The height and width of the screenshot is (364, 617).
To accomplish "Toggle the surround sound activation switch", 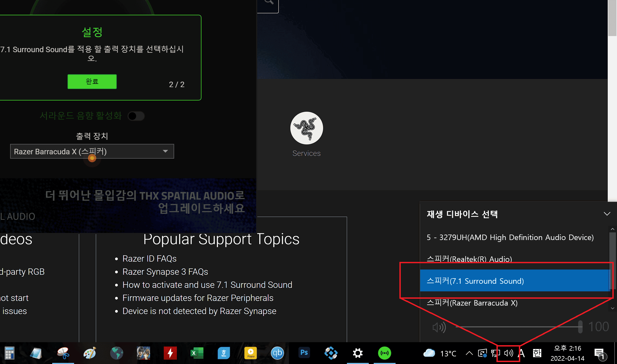I will (136, 116).
